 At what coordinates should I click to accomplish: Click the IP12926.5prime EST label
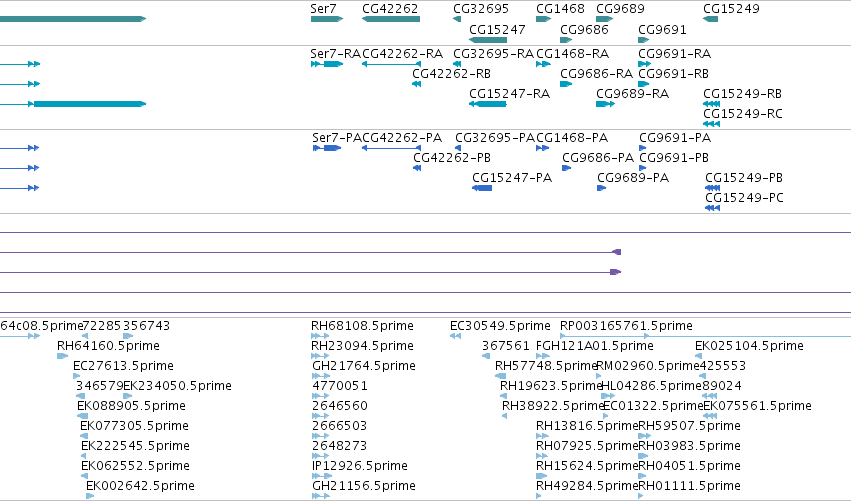(359, 466)
